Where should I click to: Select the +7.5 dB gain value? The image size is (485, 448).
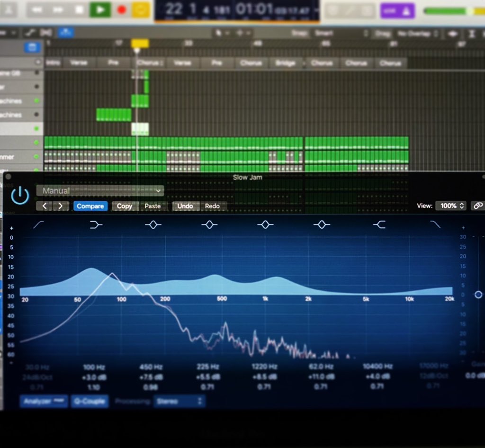[151, 377]
